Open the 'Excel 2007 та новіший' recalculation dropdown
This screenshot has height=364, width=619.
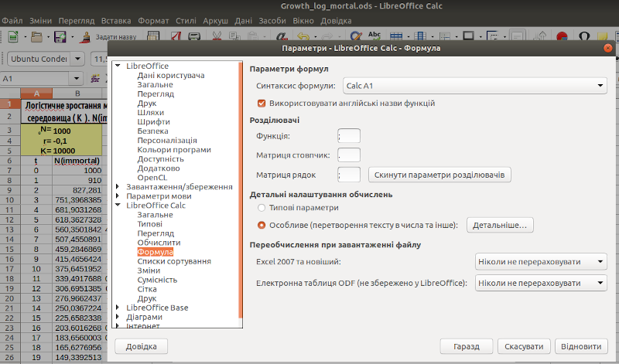click(x=541, y=261)
